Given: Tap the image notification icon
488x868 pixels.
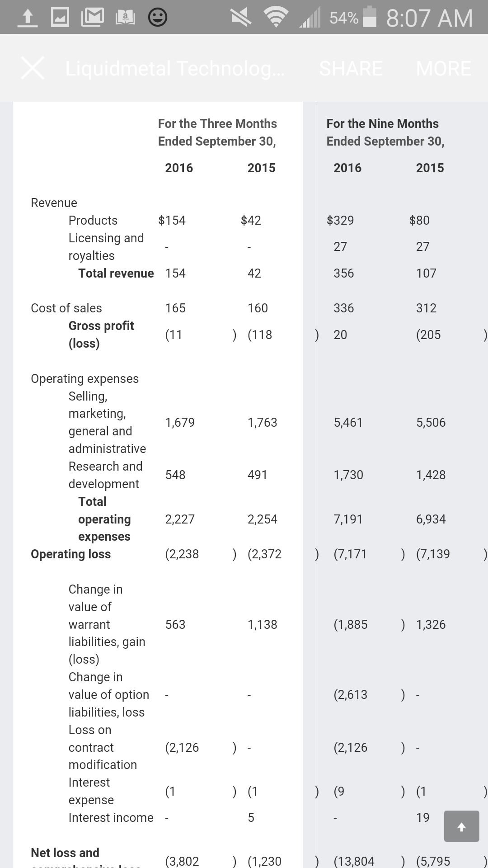Looking at the screenshot, I should click(60, 18).
